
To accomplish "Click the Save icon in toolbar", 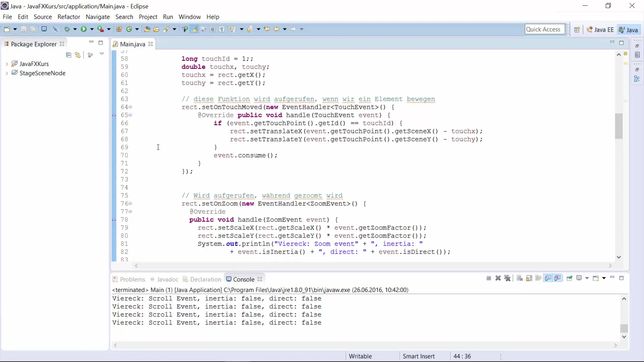I will [23, 29].
